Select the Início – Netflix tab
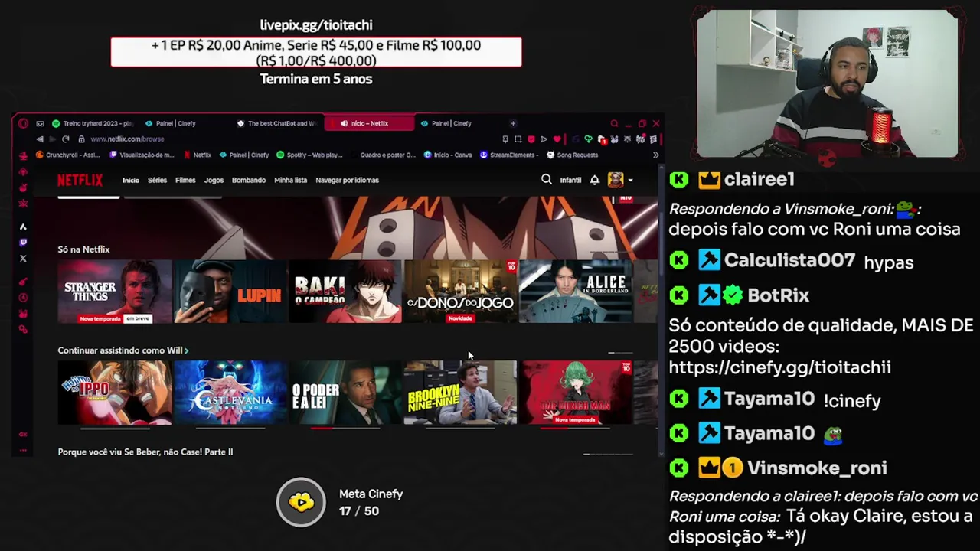The height and width of the screenshot is (551, 980). point(367,123)
